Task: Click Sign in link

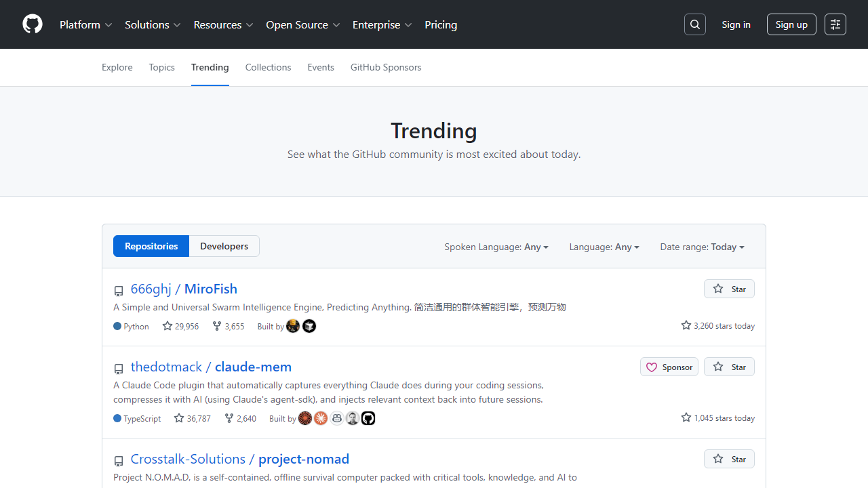Action: pyautogui.click(x=736, y=24)
